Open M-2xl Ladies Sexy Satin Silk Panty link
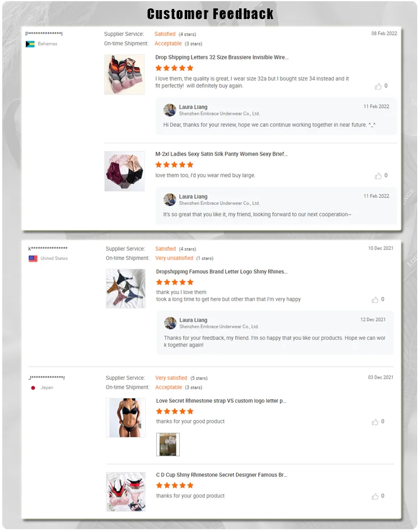The height and width of the screenshot is (532, 420). 221,154
